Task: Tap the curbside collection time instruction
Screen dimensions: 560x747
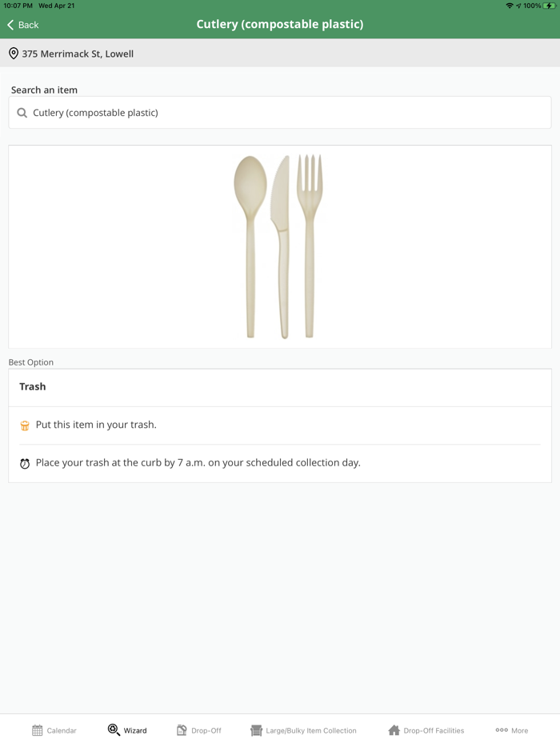Action: coord(198,462)
